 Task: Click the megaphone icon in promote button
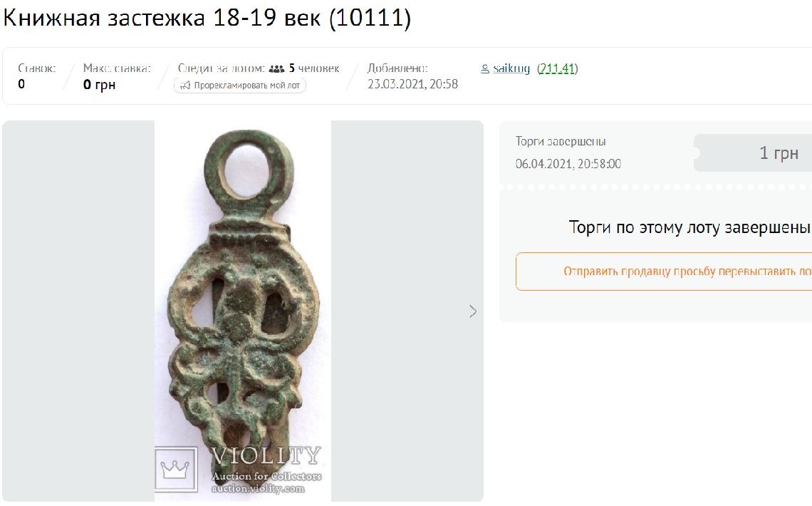[x=185, y=86]
